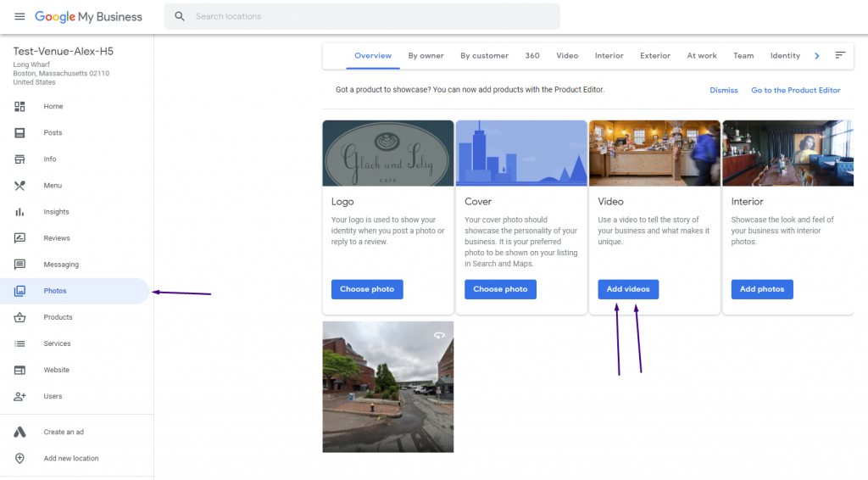Select the Insights bar chart icon
The image size is (868, 480).
coord(19,212)
